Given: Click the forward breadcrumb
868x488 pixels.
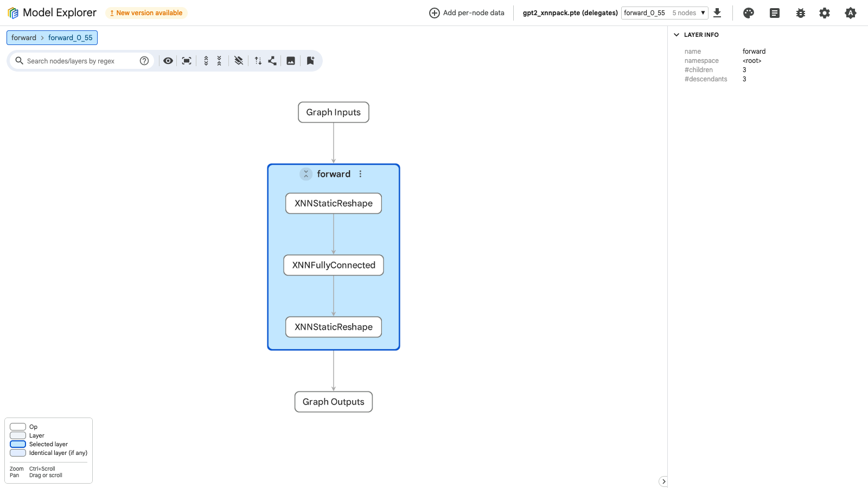Looking at the screenshot, I should pos(24,38).
